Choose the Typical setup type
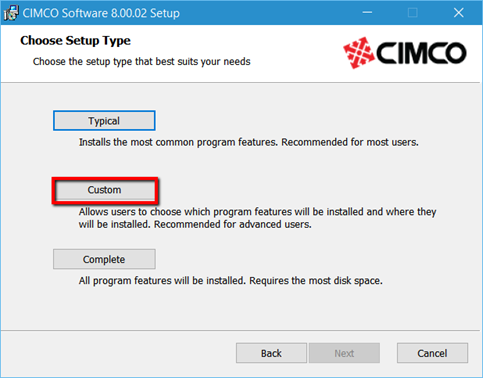 pyautogui.click(x=104, y=121)
